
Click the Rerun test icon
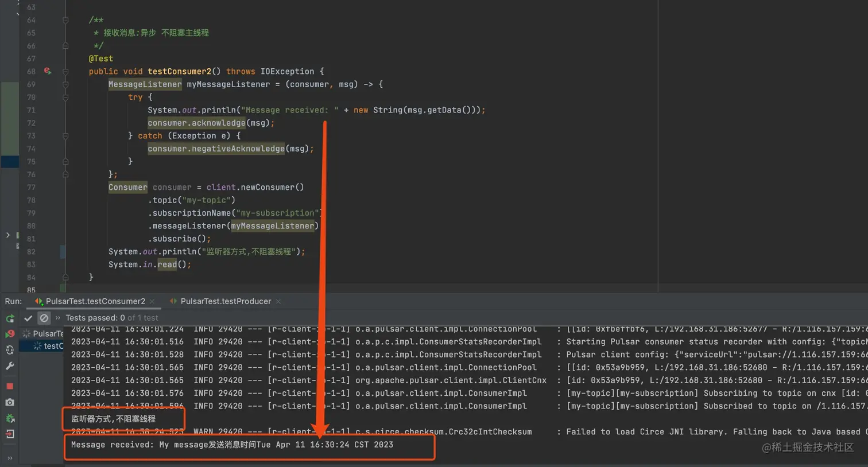[10, 318]
